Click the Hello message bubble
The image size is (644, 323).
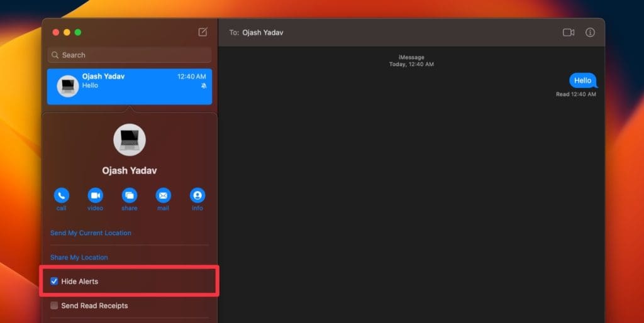pyautogui.click(x=582, y=80)
